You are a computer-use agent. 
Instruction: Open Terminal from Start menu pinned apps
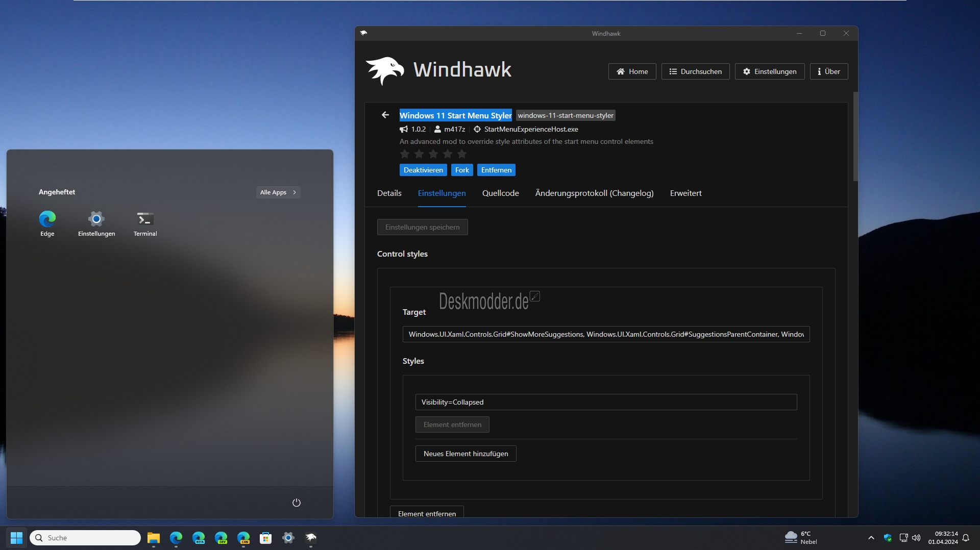145,223
